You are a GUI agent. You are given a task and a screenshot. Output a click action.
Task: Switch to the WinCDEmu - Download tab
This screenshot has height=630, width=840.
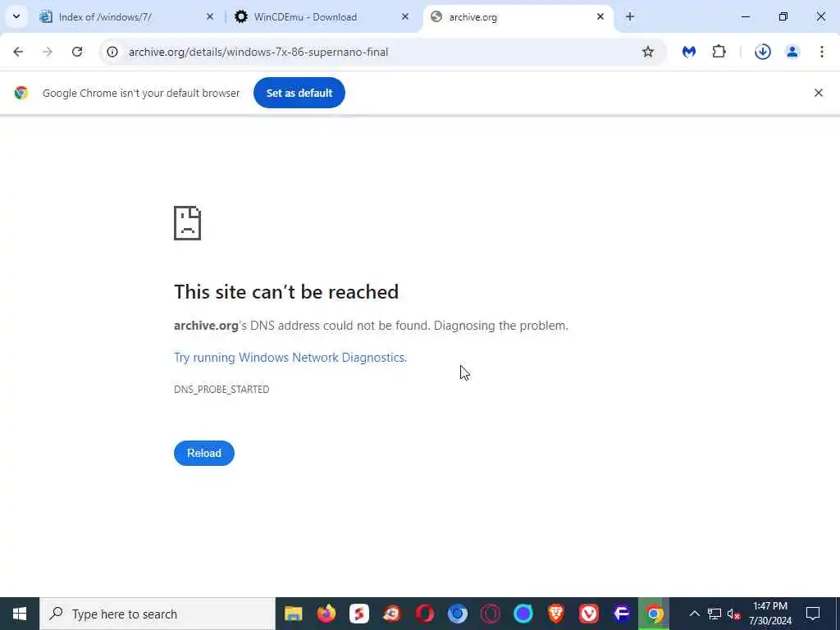pyautogui.click(x=322, y=17)
